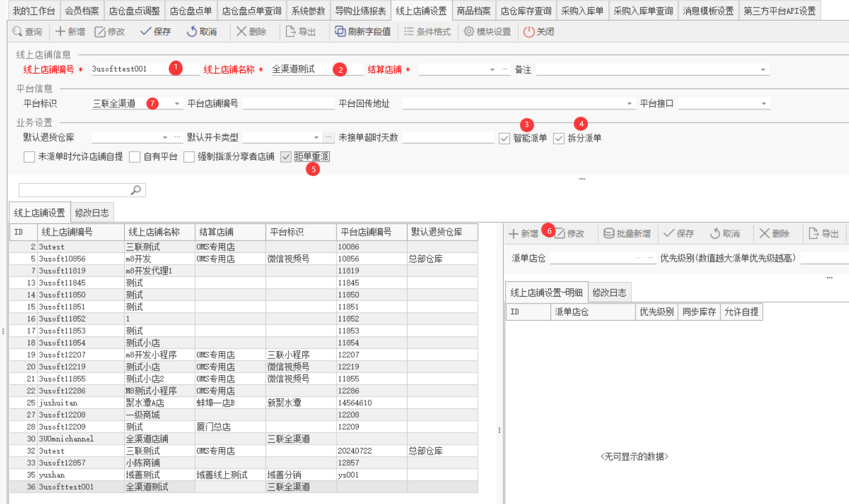Toggle the 拒单重派 checkbox
The image size is (849, 504).
coord(286,157)
